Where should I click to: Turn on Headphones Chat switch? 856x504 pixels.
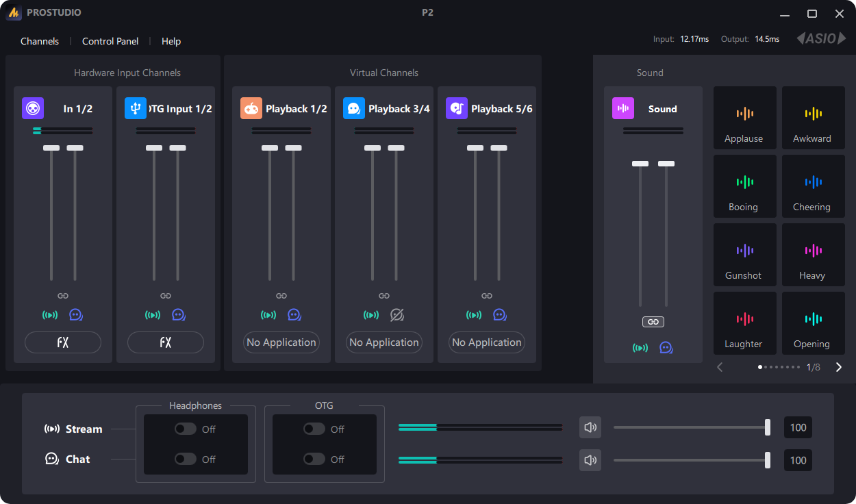185,459
